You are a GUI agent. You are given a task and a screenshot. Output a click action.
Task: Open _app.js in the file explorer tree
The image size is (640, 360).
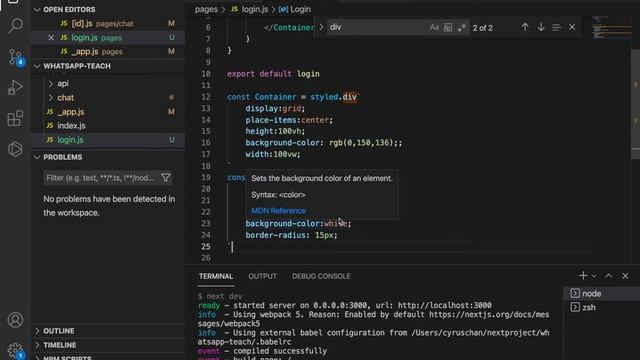pos(108,112)
